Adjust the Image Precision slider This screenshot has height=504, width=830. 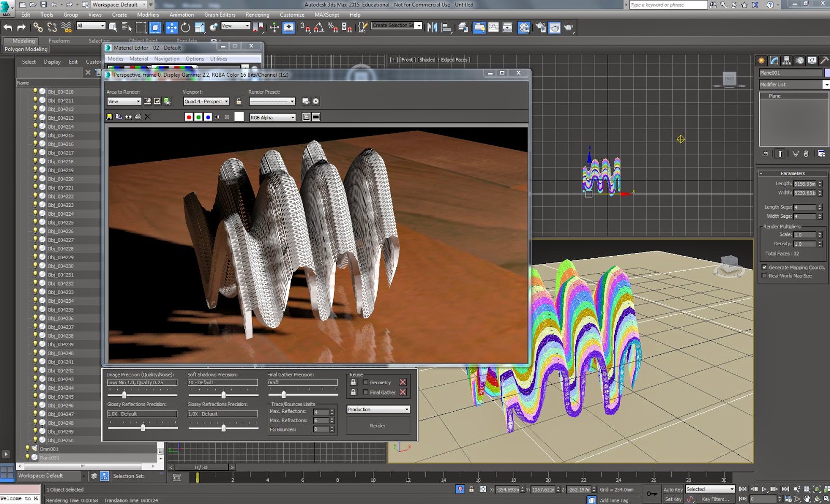point(124,395)
